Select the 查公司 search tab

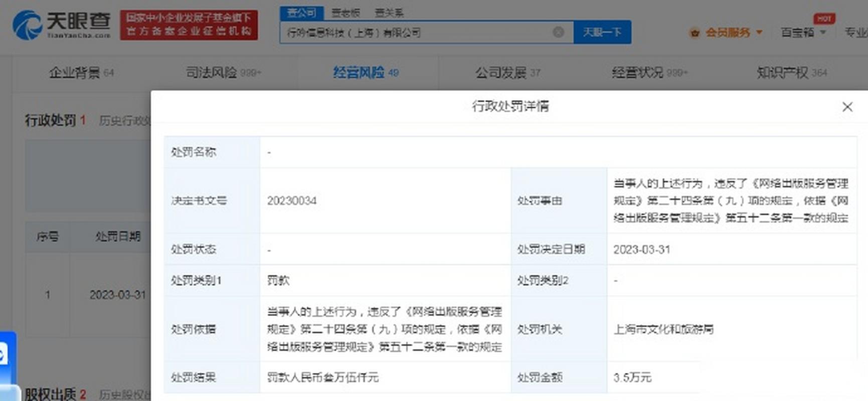(x=301, y=13)
